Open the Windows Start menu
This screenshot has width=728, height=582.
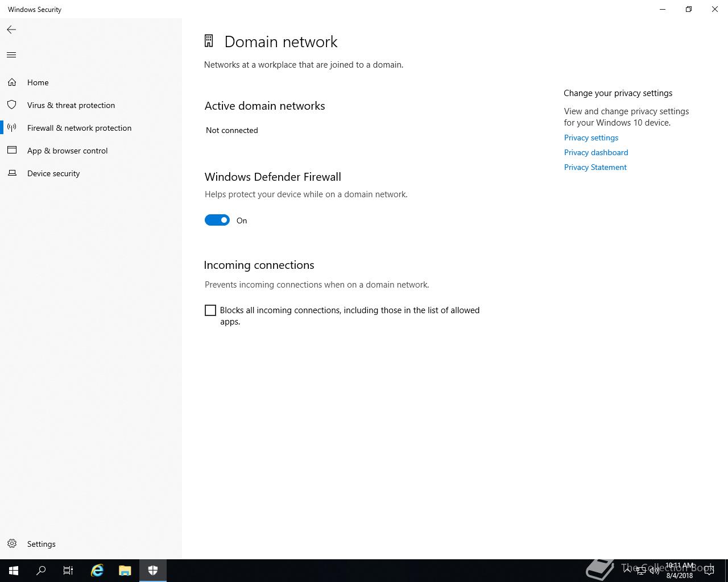[x=14, y=571]
